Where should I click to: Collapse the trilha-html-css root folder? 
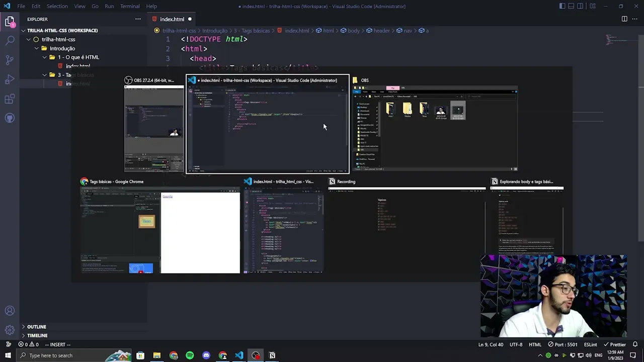pos(58,39)
